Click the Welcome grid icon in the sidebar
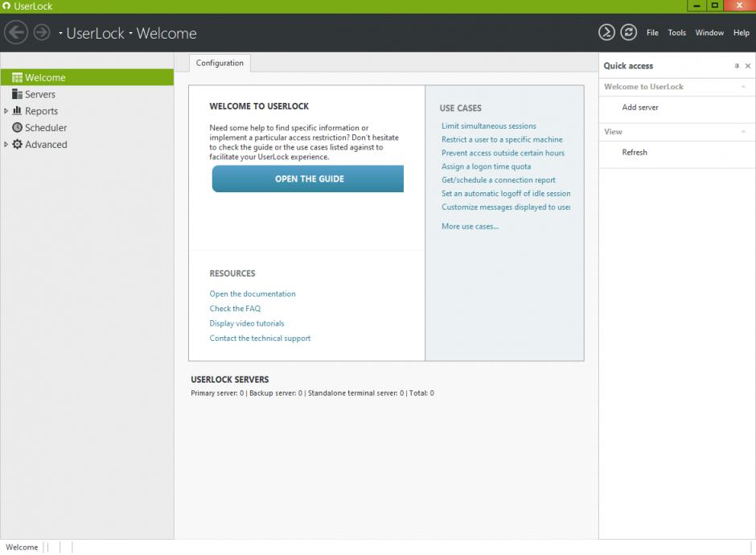Image resolution: width=756 pixels, height=555 pixels. (x=18, y=78)
